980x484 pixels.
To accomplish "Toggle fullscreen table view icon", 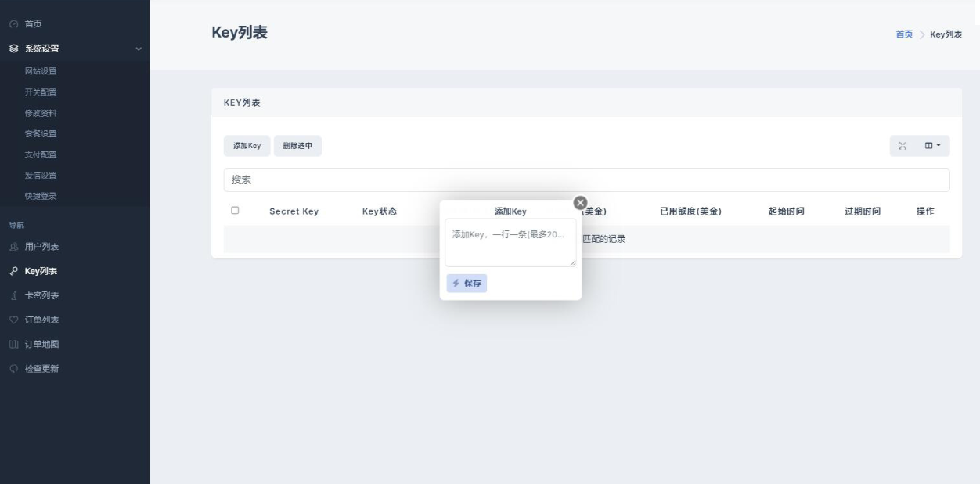I will point(903,146).
